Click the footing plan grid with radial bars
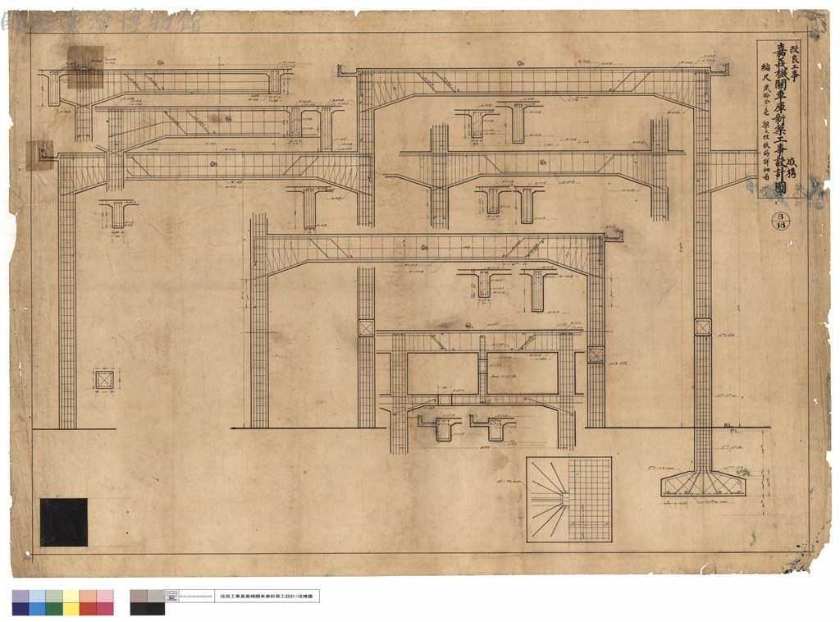 click(x=568, y=499)
